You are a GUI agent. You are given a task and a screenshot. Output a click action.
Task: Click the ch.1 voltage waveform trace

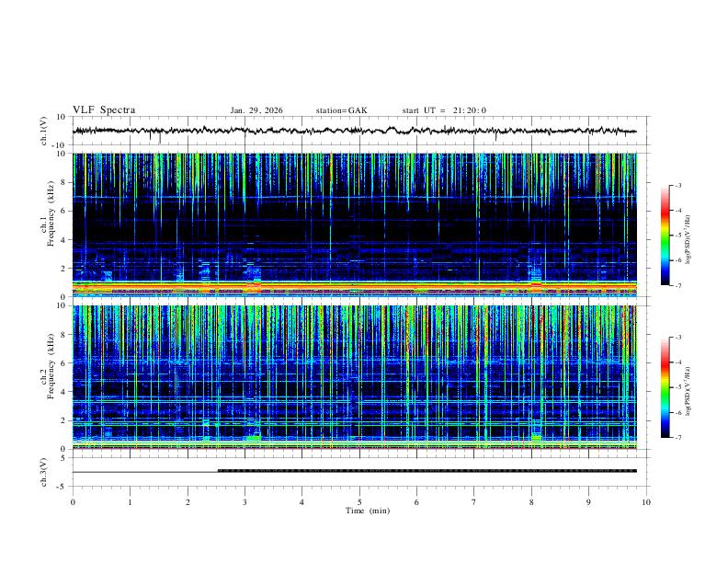coord(354,131)
